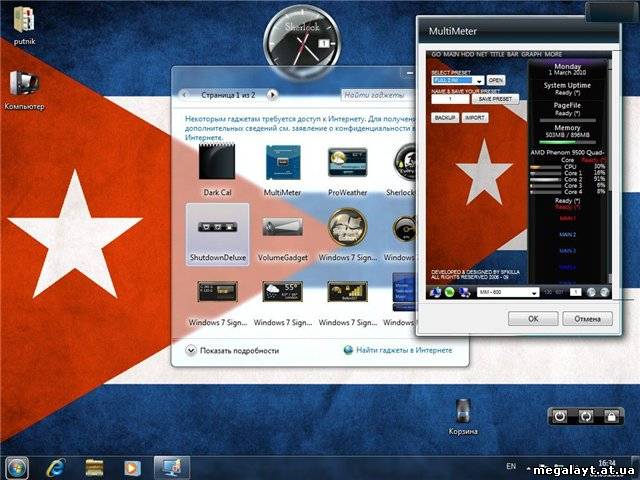
Task: Click the MultiMeter preview scrollbar
Action: tap(610, 171)
